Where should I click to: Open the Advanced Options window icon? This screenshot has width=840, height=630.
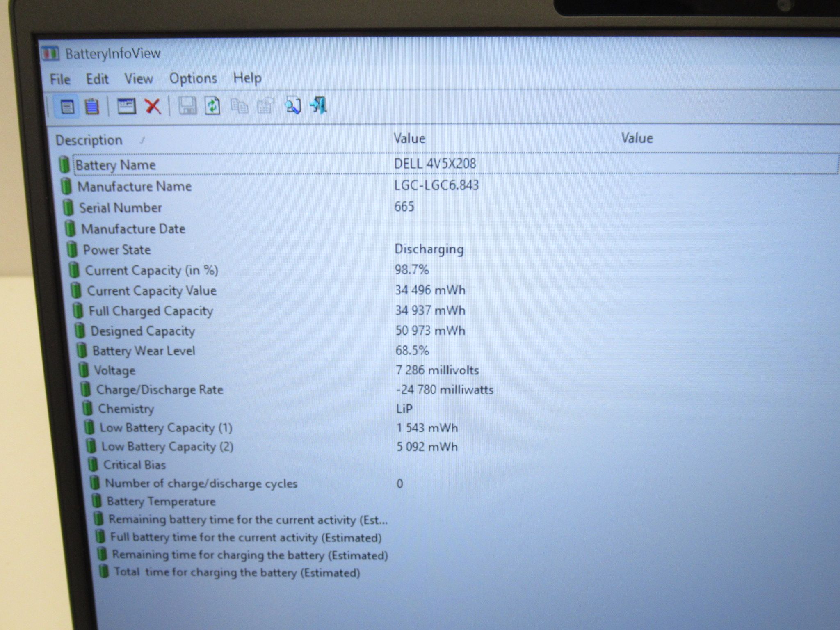[126, 106]
